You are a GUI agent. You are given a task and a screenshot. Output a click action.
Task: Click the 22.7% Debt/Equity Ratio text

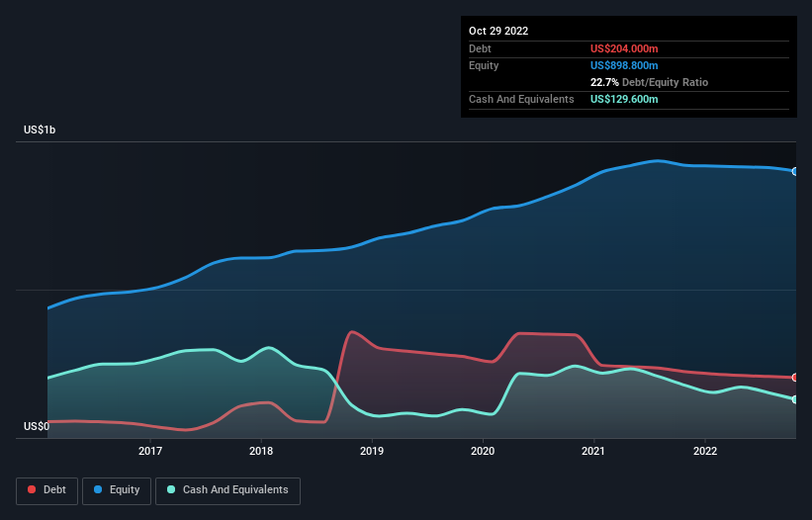(x=649, y=82)
